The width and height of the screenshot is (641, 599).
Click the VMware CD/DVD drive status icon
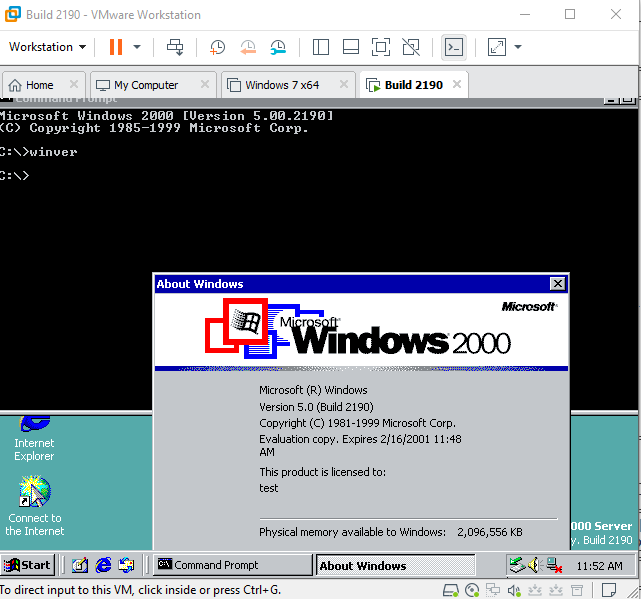pyautogui.click(x=472, y=590)
